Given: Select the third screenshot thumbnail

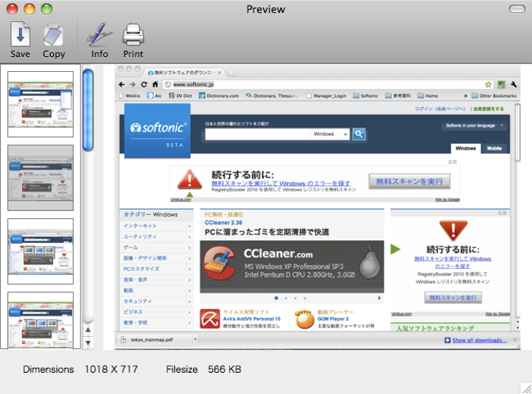Looking at the screenshot, I should pos(41,251).
